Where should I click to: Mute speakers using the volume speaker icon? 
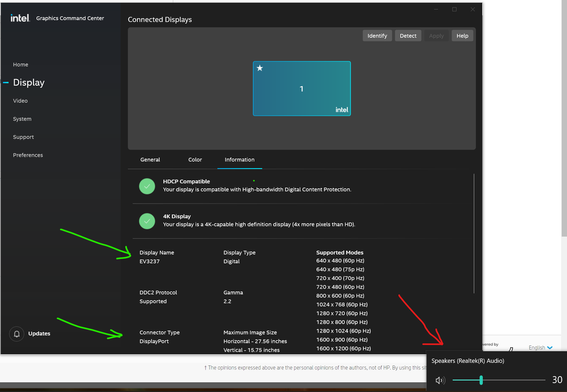pos(440,380)
